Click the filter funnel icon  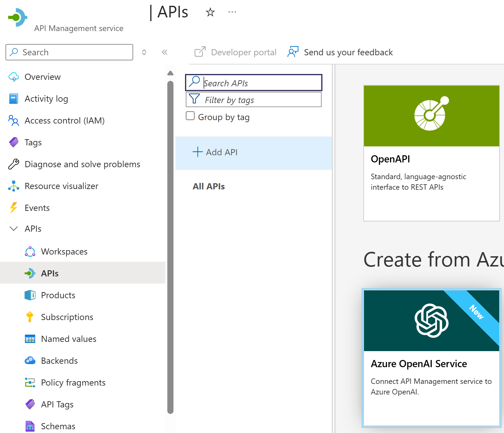(194, 99)
